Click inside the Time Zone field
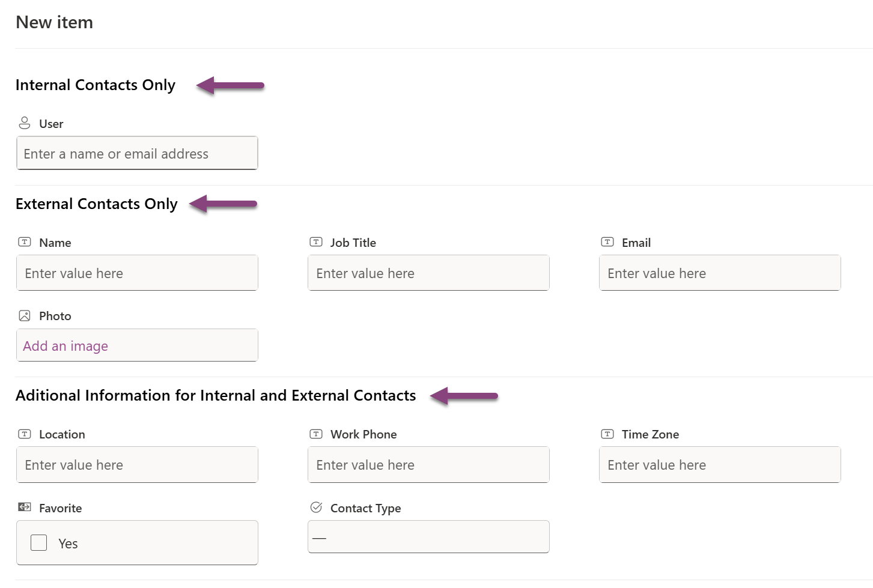 pos(720,465)
